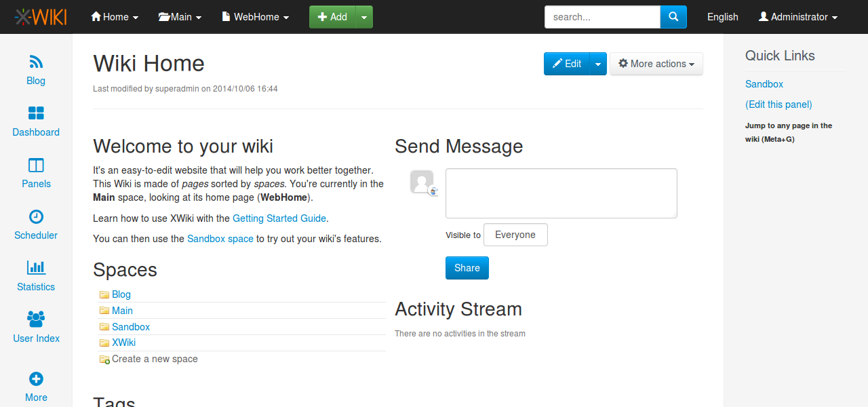
Task: Open the Panels application icon
Action: tap(36, 165)
